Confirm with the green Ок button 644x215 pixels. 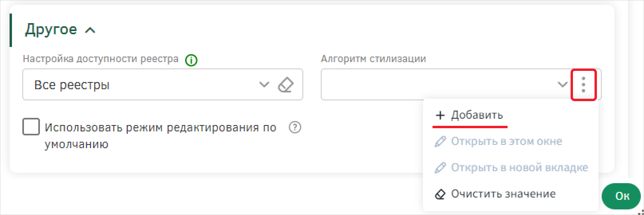622,196
